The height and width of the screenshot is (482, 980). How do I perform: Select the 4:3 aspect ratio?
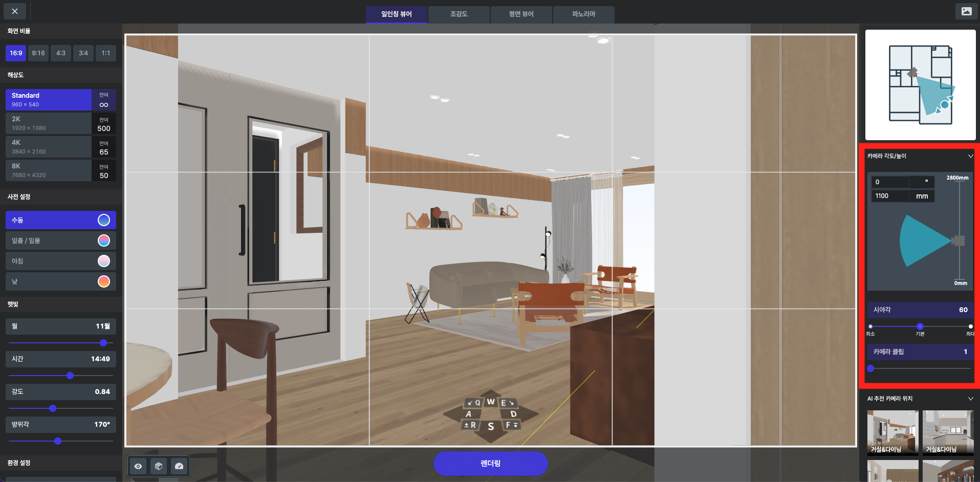[61, 53]
